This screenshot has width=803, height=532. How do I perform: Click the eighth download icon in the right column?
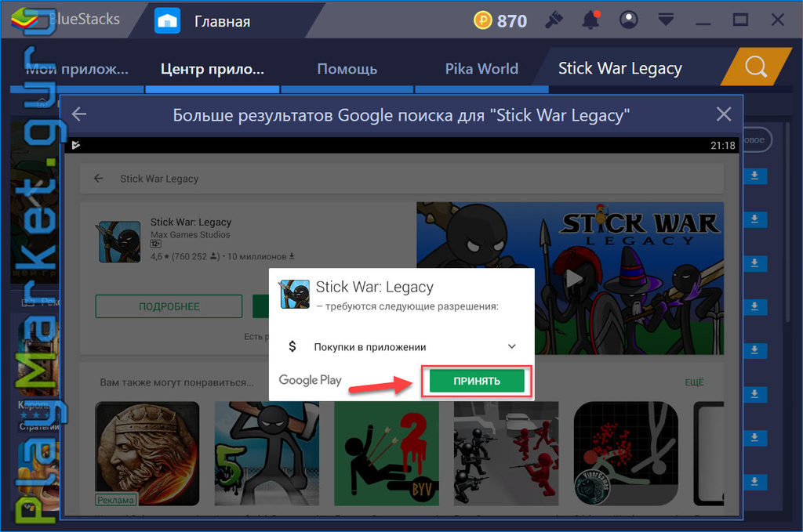tap(754, 482)
